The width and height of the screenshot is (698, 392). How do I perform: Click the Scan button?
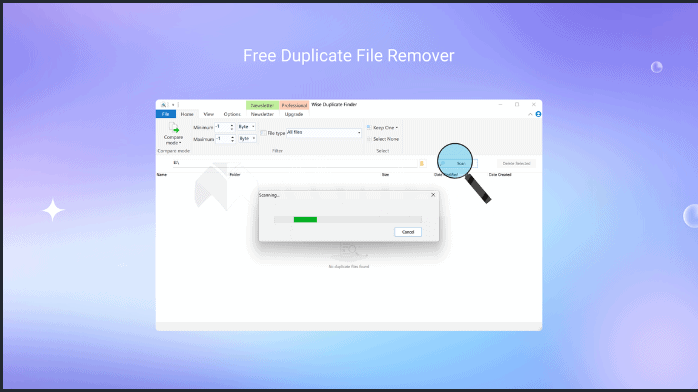point(458,163)
